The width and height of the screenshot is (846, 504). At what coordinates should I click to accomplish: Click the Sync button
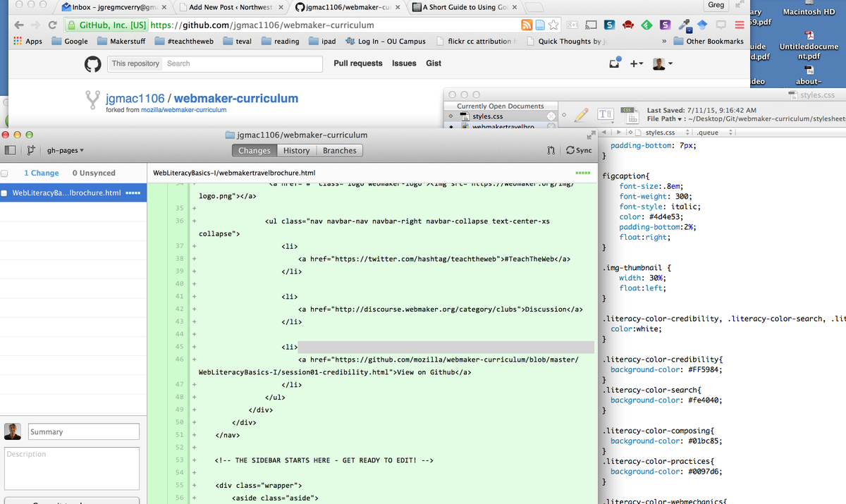pos(579,150)
